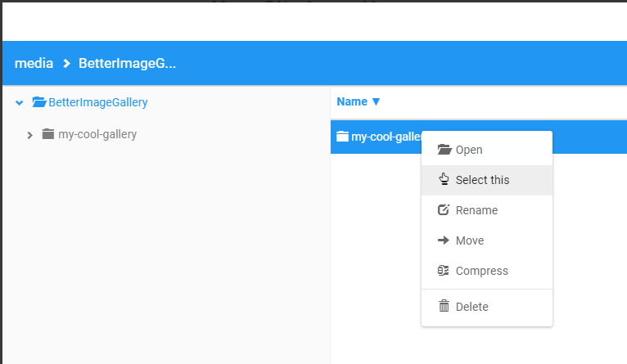Collapse the BetterImageGallery tree node
627x364 pixels.
20,103
